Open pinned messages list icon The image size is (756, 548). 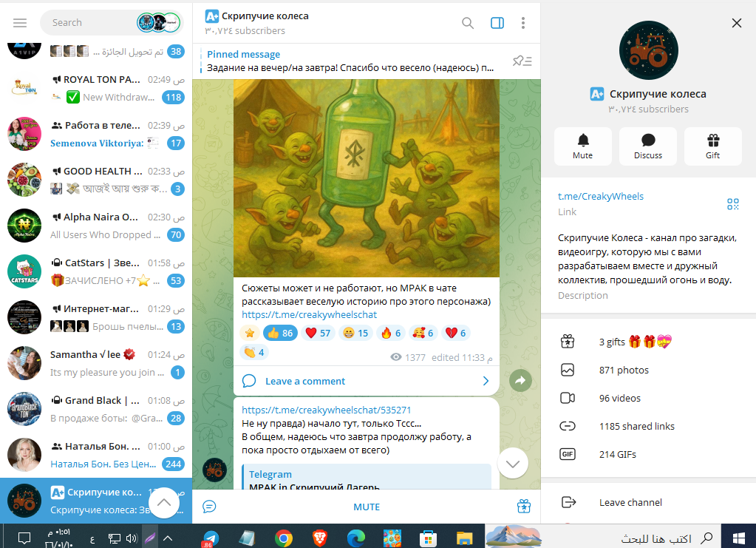[x=522, y=61]
